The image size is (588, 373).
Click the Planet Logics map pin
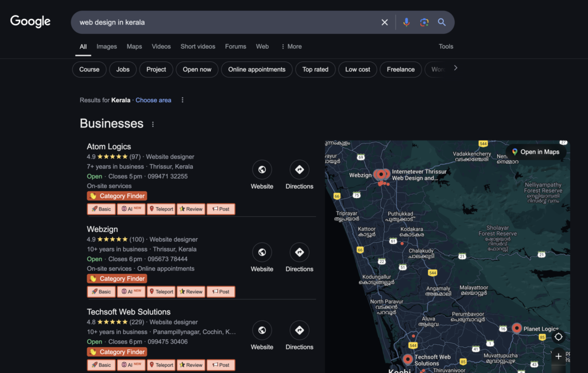tap(517, 328)
